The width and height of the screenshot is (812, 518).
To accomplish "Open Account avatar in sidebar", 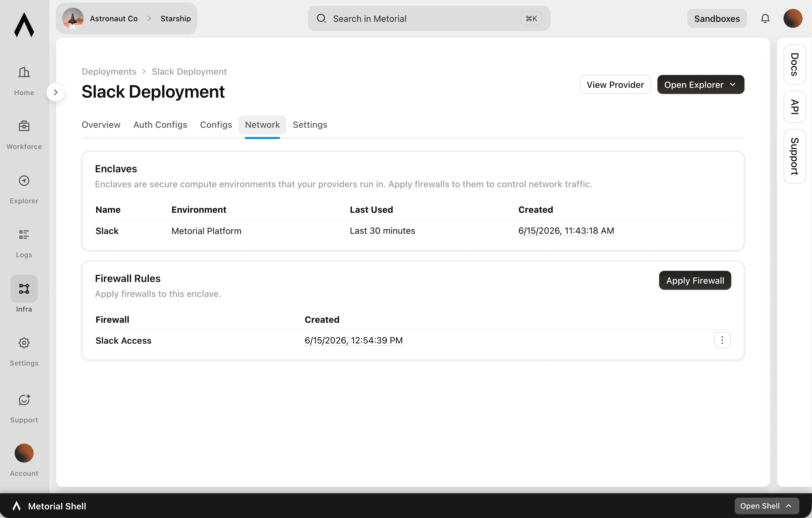I will 24,453.
